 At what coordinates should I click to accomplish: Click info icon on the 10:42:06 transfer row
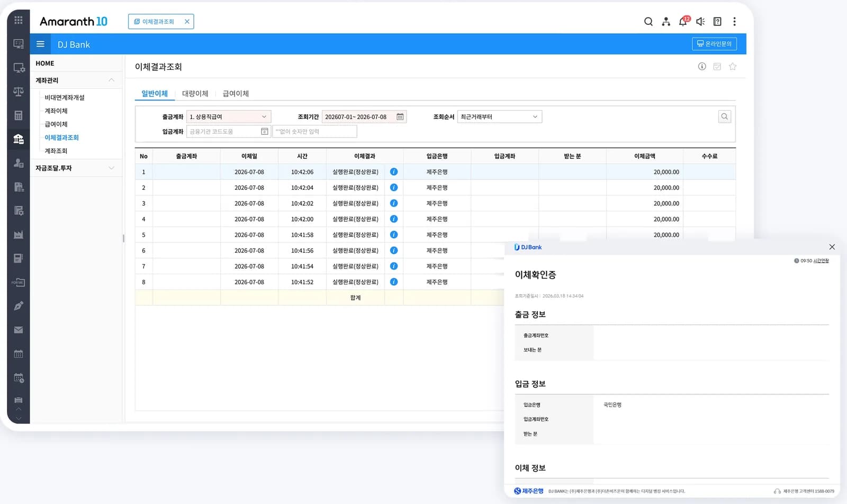coord(394,172)
